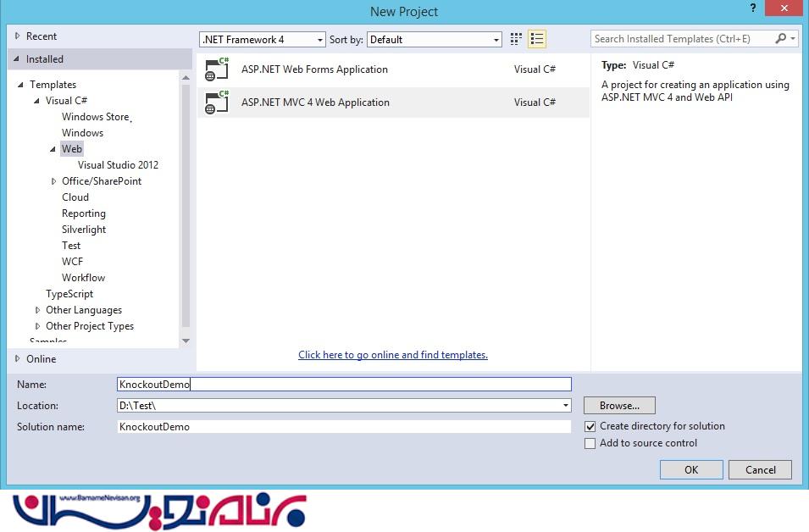The image size is (809, 532).
Task: Click the Browse... button
Action: pos(619,406)
